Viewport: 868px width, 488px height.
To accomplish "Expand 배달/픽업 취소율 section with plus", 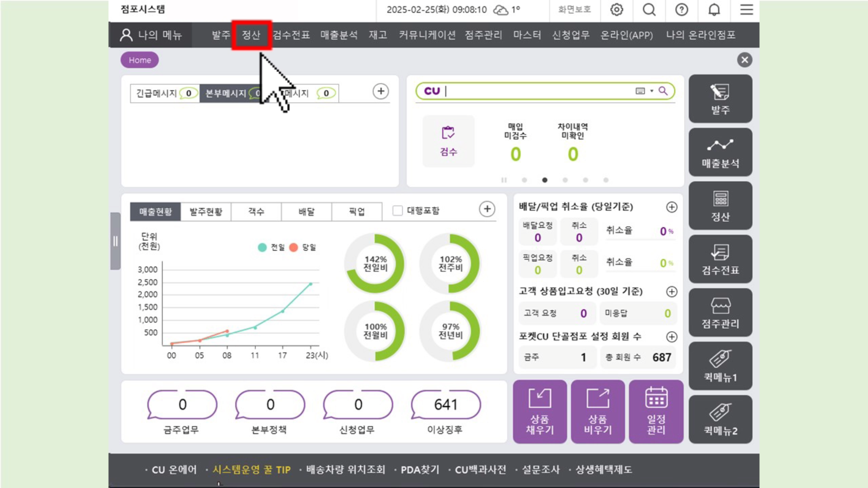I will [672, 207].
